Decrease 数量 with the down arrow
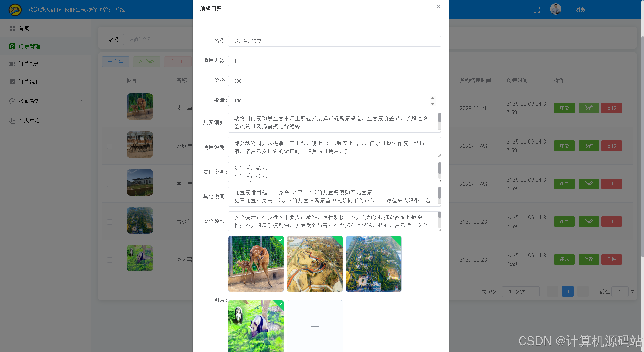This screenshot has width=644, height=352. click(x=433, y=104)
